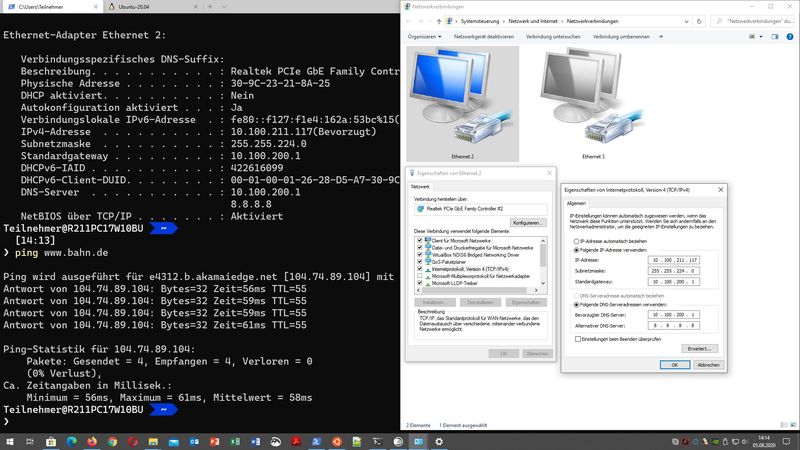Select Folgende IP-Adresse verwenden

click(x=577, y=250)
